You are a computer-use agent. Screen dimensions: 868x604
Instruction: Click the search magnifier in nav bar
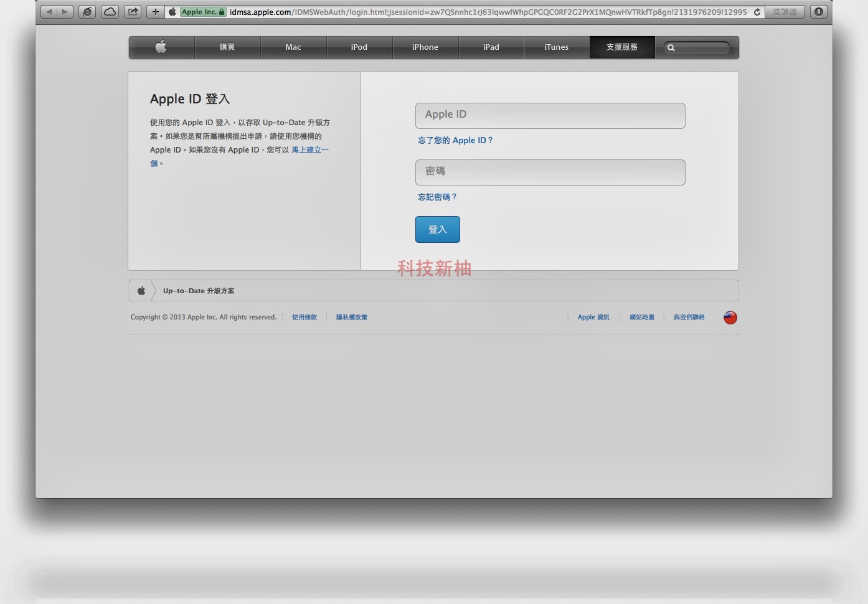671,47
